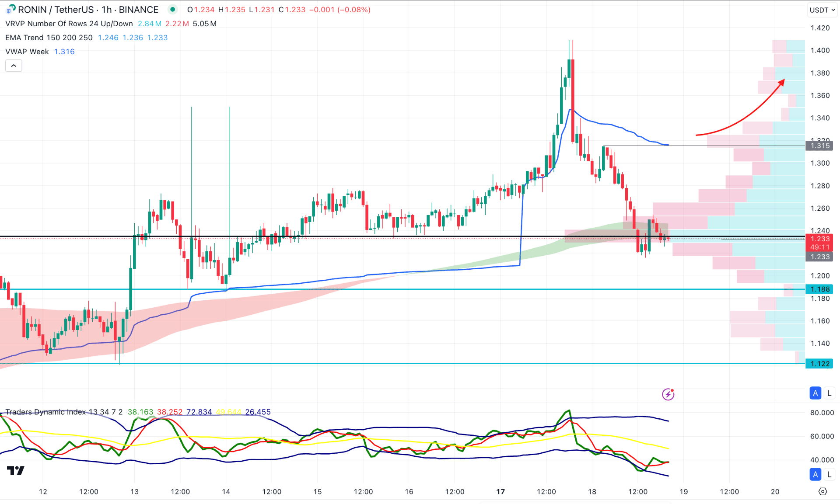840x504 pixels.
Task: Click the TradingView logo
Action: [16, 470]
